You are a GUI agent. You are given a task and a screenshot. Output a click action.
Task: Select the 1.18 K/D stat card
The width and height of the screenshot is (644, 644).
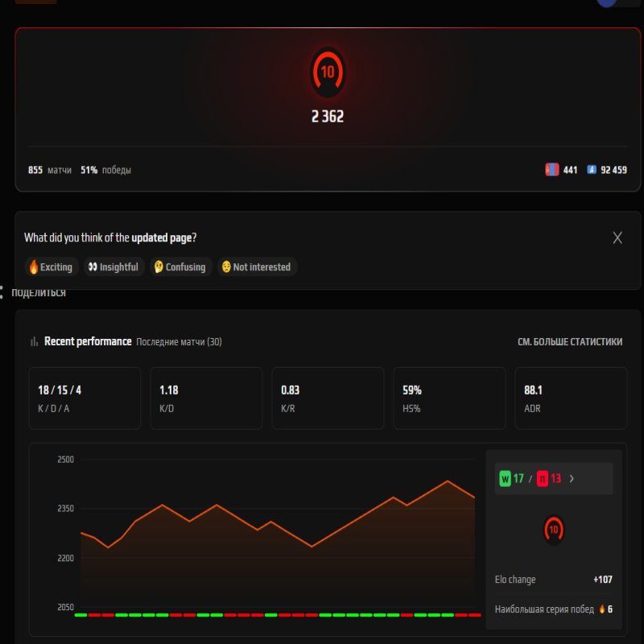206,398
